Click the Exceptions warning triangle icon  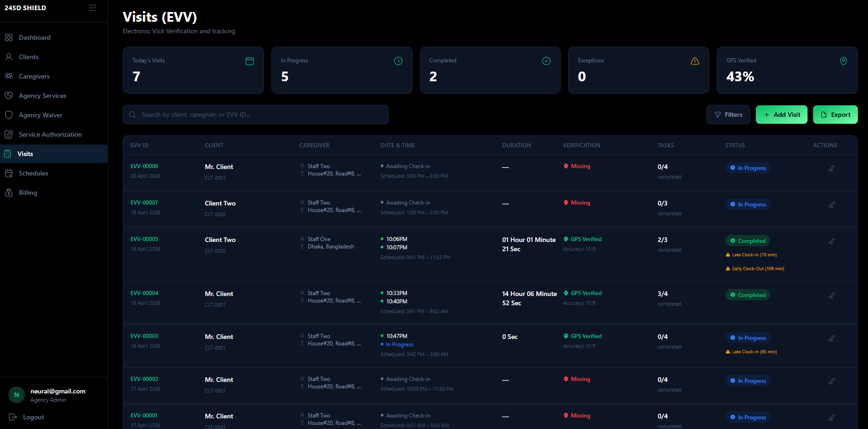point(695,61)
